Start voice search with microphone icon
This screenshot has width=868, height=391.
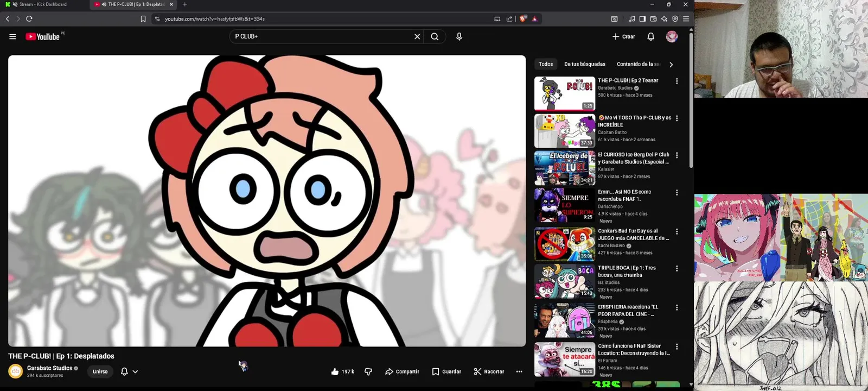(x=459, y=36)
